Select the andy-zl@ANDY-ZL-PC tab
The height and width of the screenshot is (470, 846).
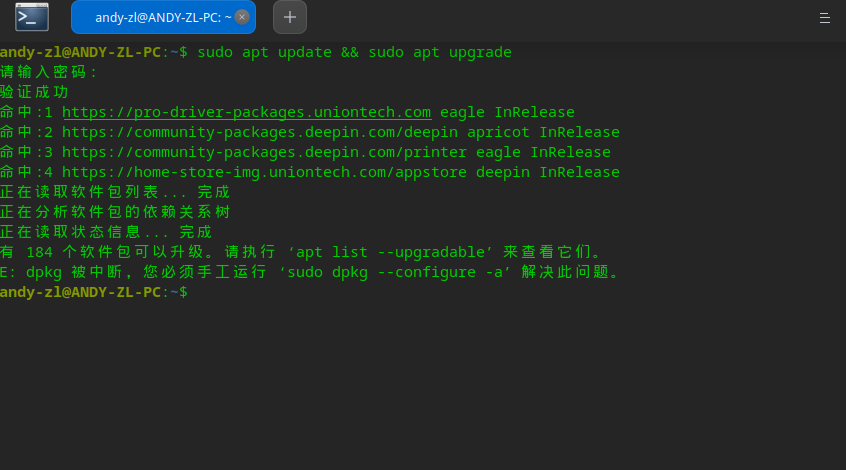[160, 17]
